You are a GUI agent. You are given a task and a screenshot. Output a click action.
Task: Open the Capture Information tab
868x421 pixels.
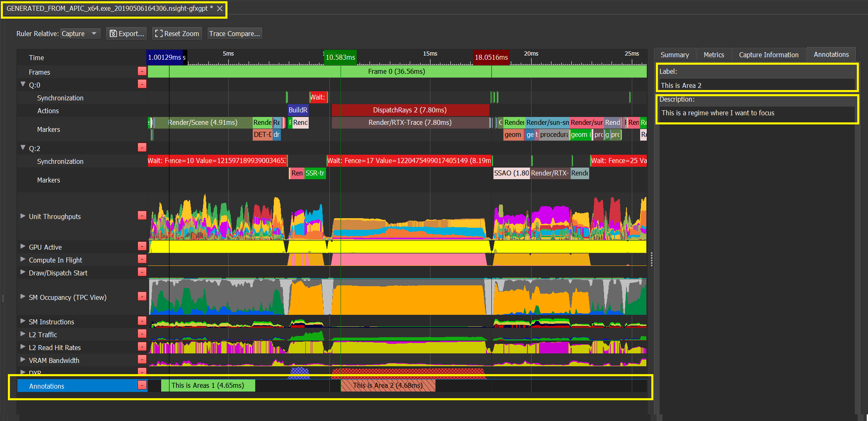768,55
